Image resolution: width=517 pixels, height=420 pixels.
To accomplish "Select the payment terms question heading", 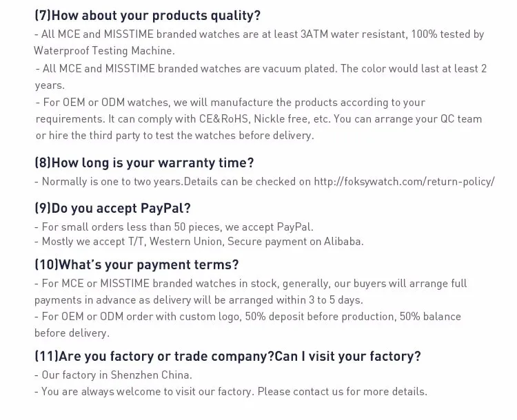I will (136, 264).
